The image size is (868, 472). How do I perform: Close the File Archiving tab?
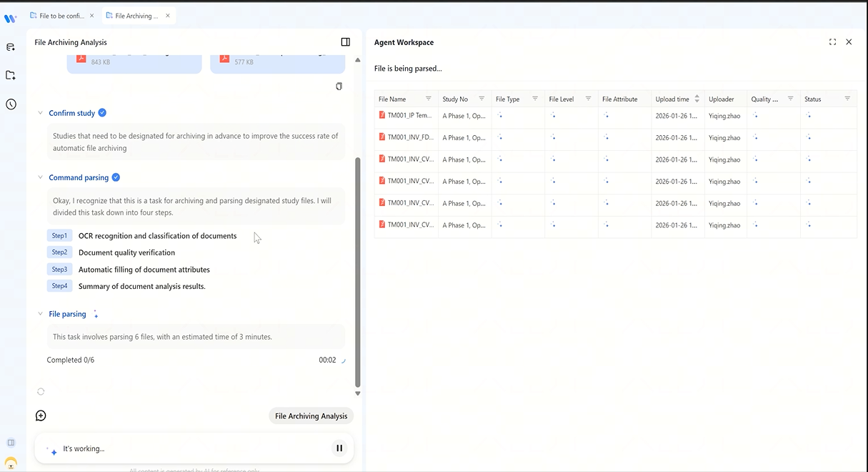[x=166, y=16]
